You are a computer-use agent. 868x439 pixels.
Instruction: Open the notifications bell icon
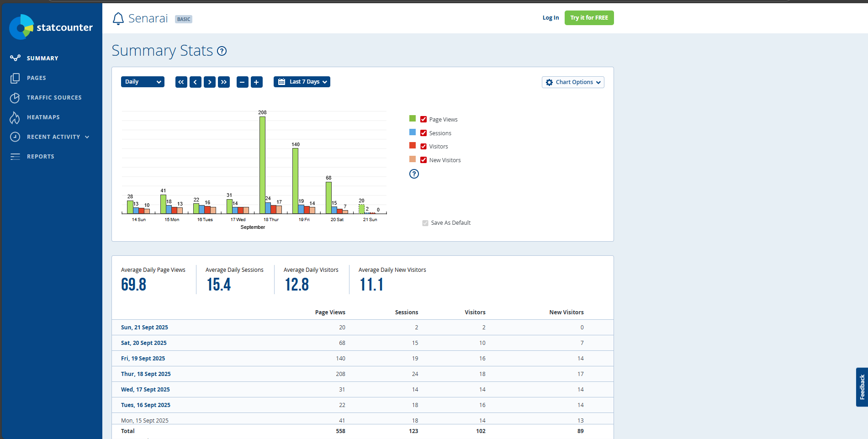pyautogui.click(x=118, y=18)
